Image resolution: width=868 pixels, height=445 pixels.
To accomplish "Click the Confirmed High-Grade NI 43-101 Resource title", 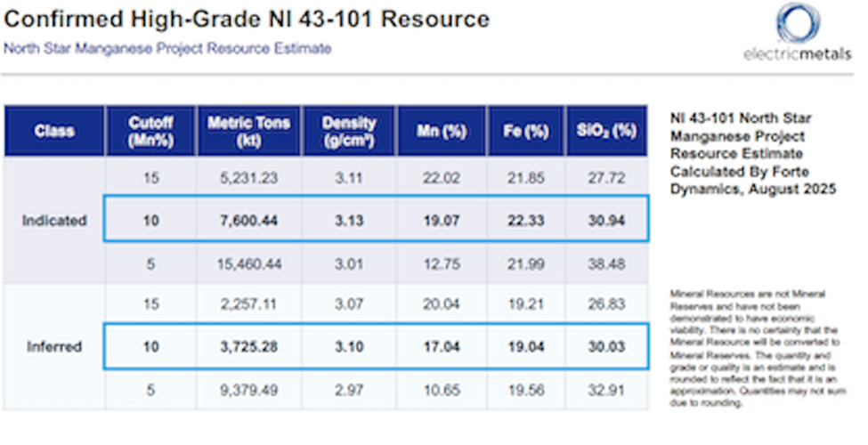I will coord(247,19).
